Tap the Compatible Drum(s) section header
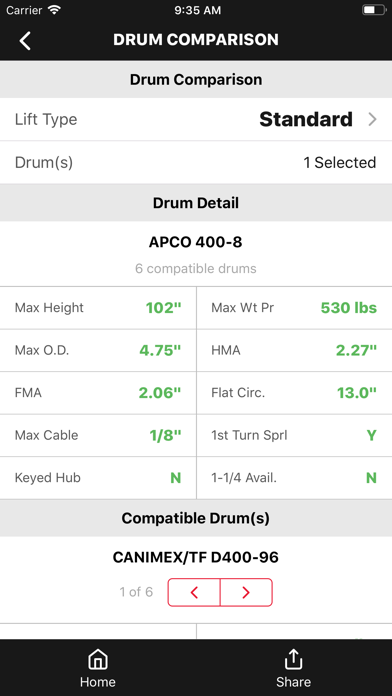Screen dimensions: 392x696 [196, 518]
